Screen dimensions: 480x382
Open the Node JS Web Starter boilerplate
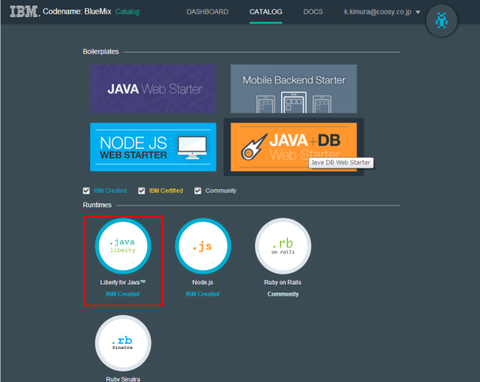(153, 147)
